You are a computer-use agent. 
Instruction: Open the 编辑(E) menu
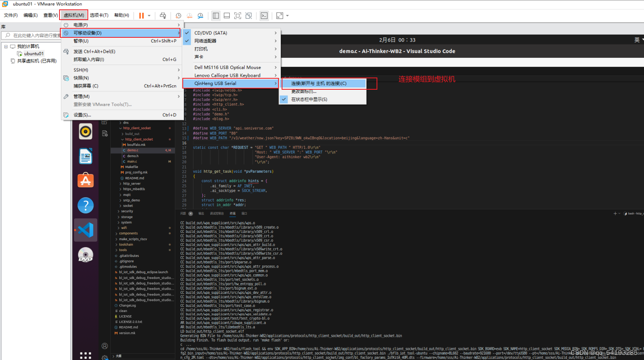[30, 15]
